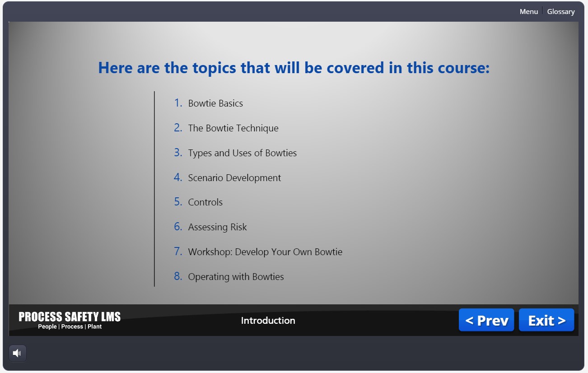588x373 pixels.
Task: Select the Operating with Bowties topic
Action: click(x=236, y=277)
